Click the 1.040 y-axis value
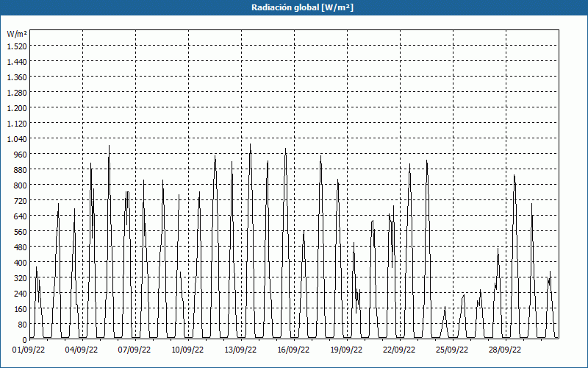The image size is (588, 368). pos(17,138)
